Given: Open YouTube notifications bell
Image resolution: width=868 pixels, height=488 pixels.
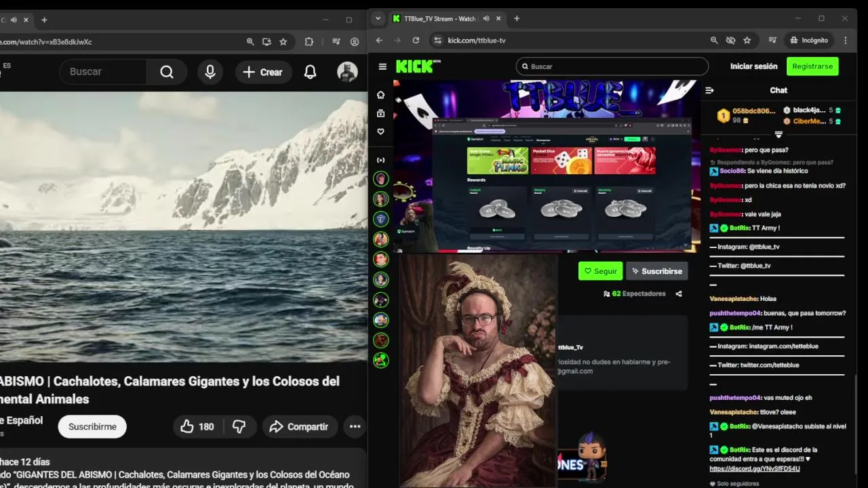Looking at the screenshot, I should 310,72.
